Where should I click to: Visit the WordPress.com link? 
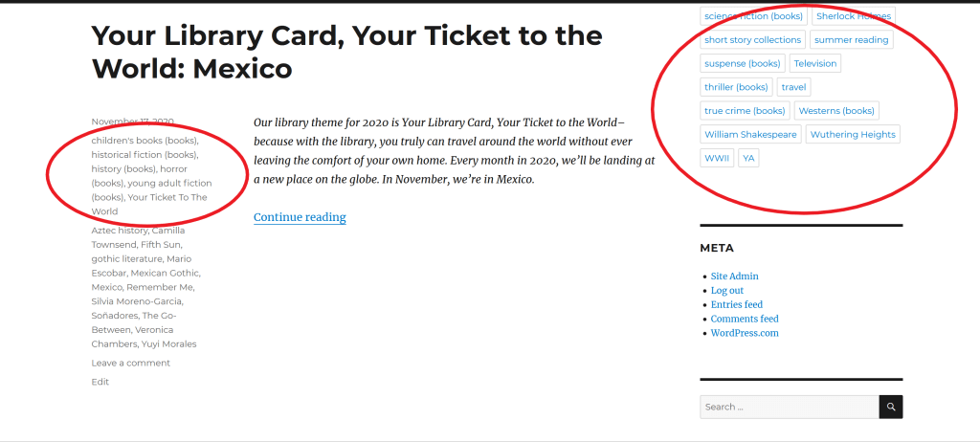point(745,333)
